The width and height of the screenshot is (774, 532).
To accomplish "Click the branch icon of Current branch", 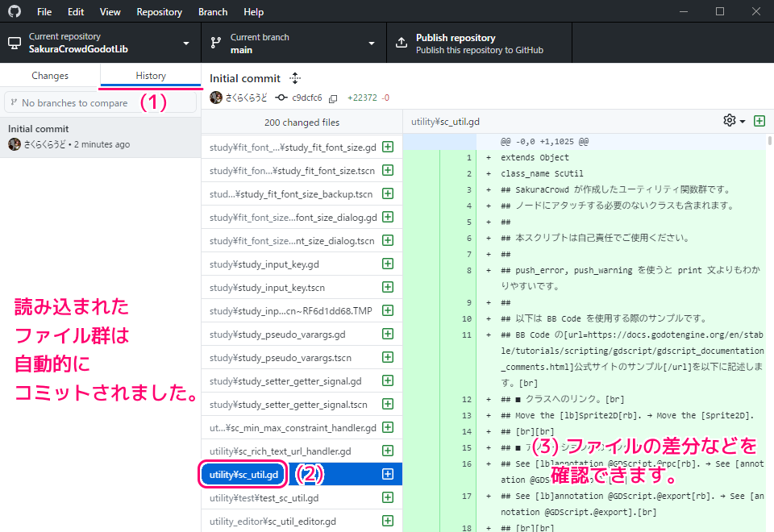I will coord(216,43).
